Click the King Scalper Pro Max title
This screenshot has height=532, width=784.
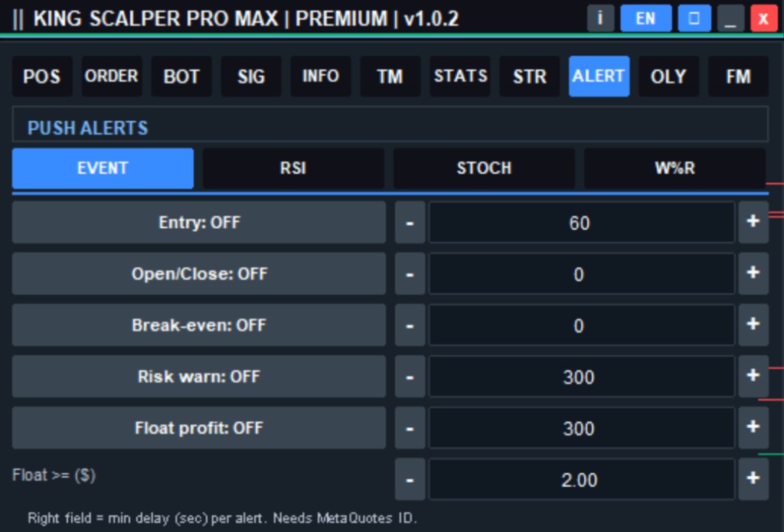tap(246, 19)
